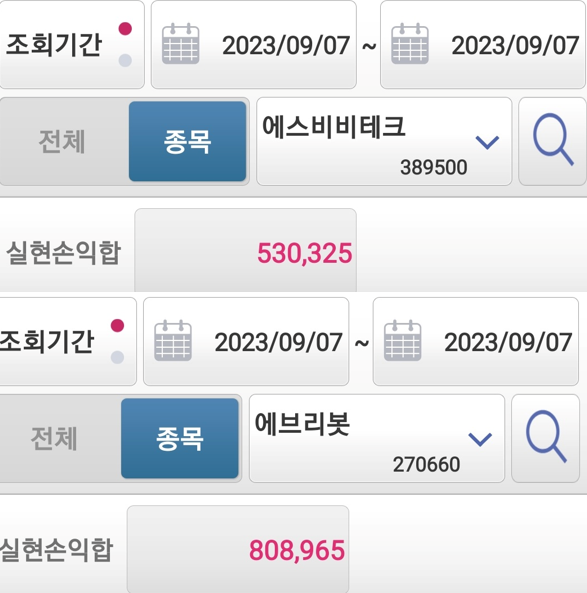Open the start date calendar in the top panel
Viewport: 587px width, 593px height.
coord(180,44)
